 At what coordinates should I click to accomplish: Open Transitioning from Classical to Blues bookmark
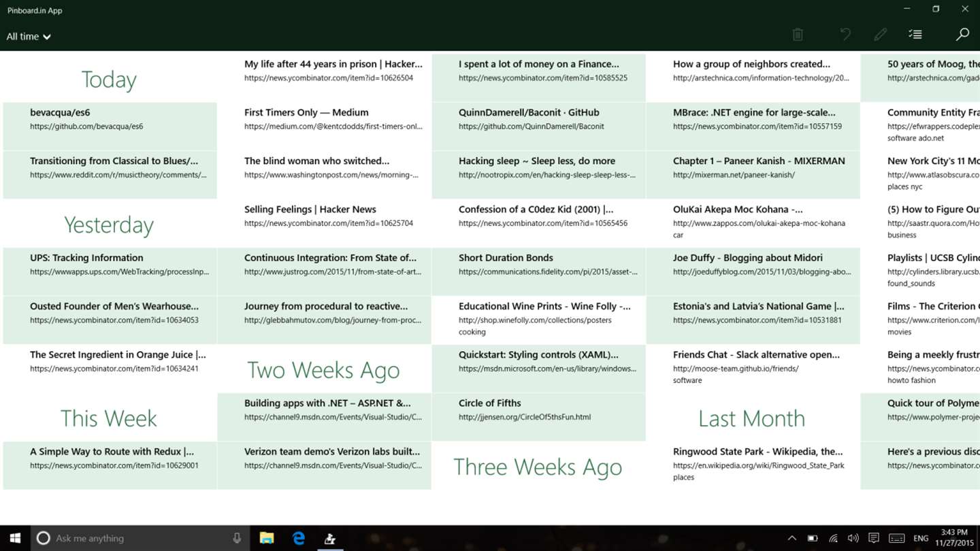[x=110, y=175]
